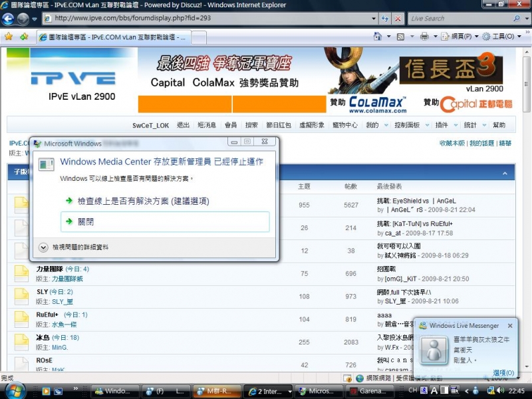Image resolution: width=532 pixels, height=399 pixels.
Task: Click the IPvE logo banner image
Action: [x=72, y=80]
